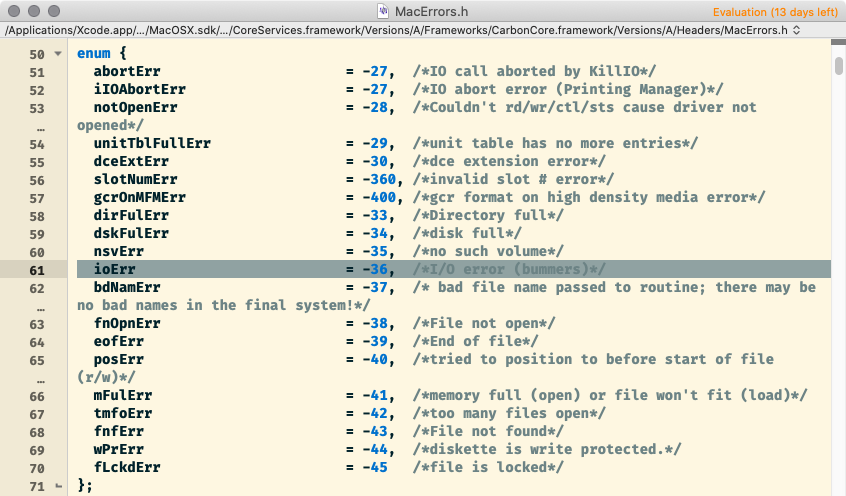This screenshot has width=846, height=496.
Task: Click the Evaluation (13 days left) link
Action: click(x=774, y=12)
